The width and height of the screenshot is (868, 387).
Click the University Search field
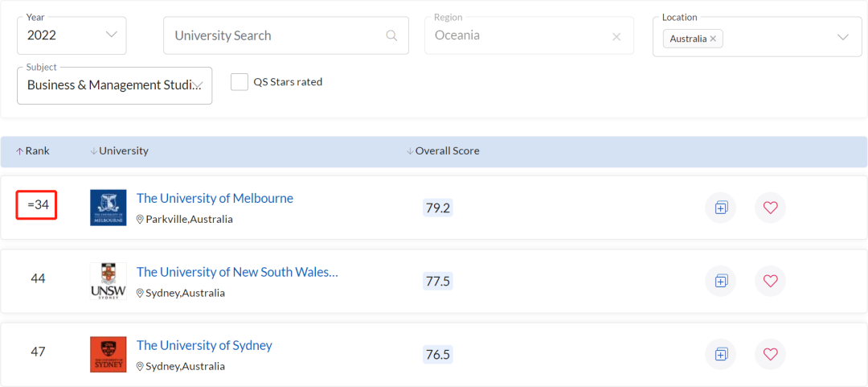286,35
